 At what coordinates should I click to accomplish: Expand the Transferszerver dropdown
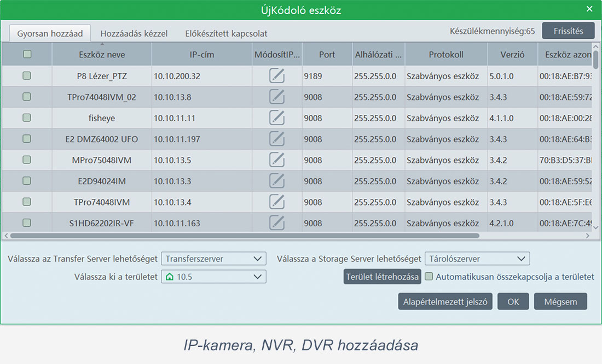click(x=213, y=259)
